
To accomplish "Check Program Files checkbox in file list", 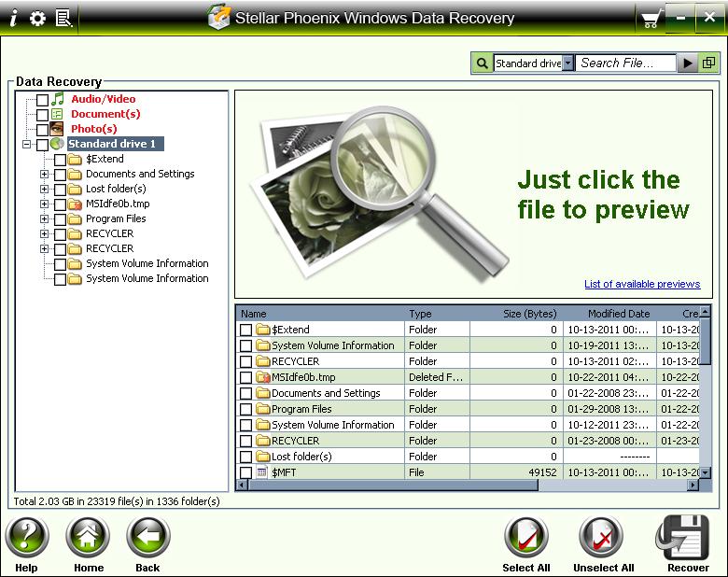I will (245, 409).
